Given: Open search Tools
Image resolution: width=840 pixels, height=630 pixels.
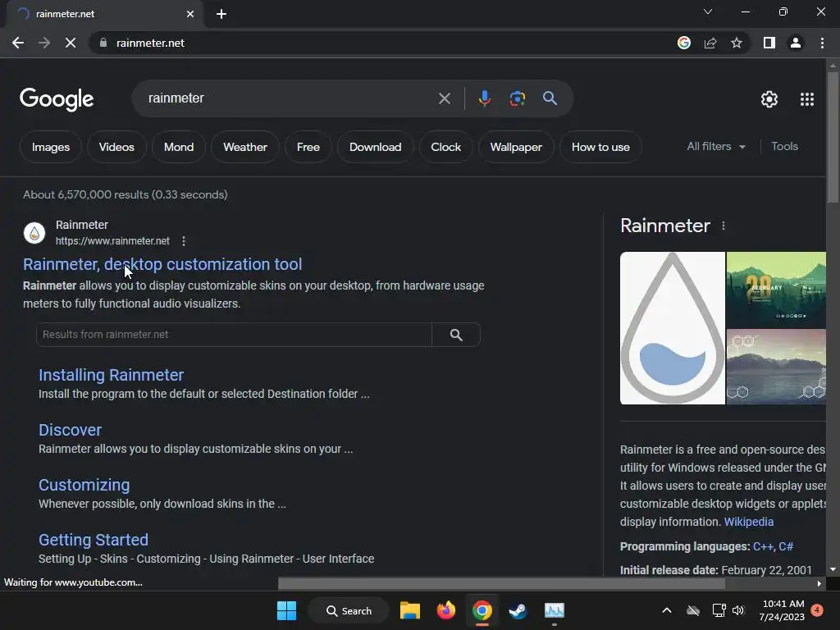Looking at the screenshot, I should [x=784, y=146].
